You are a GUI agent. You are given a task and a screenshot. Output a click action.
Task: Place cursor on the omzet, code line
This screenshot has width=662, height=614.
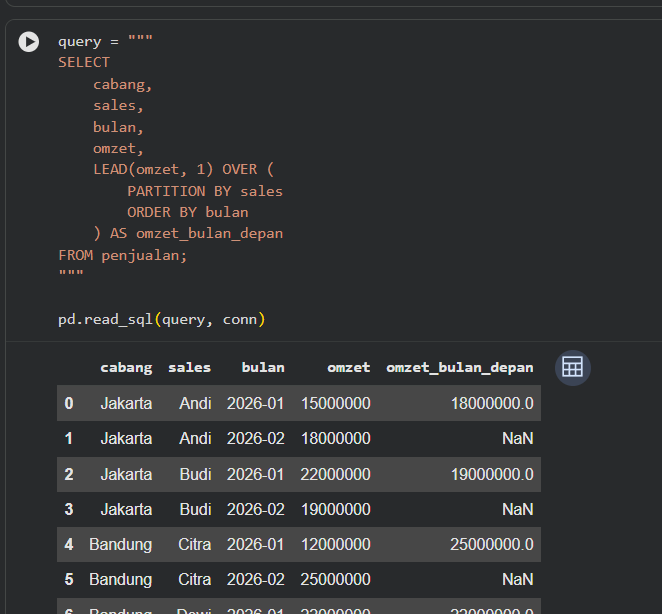[119, 149]
